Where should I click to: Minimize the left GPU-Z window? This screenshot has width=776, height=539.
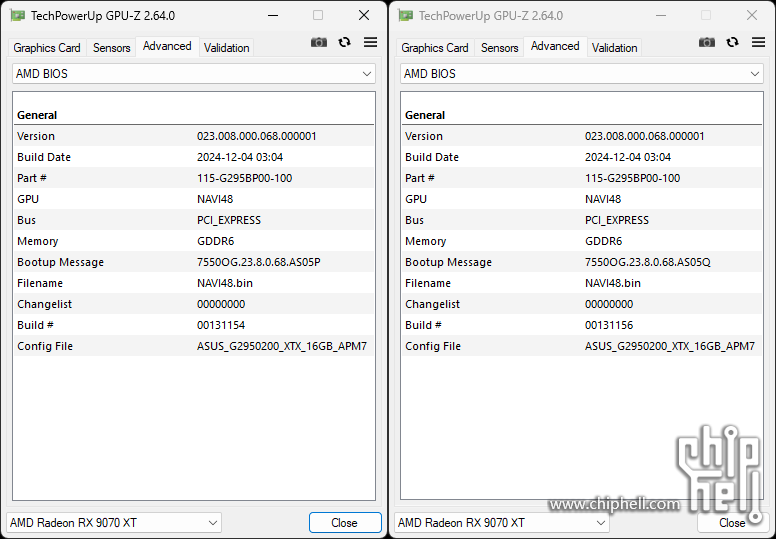[x=273, y=15]
